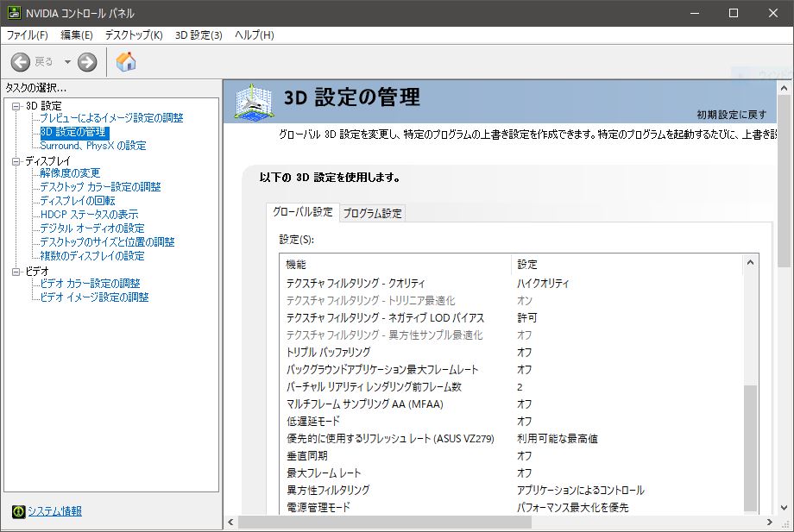Image resolution: width=794 pixels, height=532 pixels.
Task: Collapse the ディスプレイ tree node
Action: tap(16, 161)
